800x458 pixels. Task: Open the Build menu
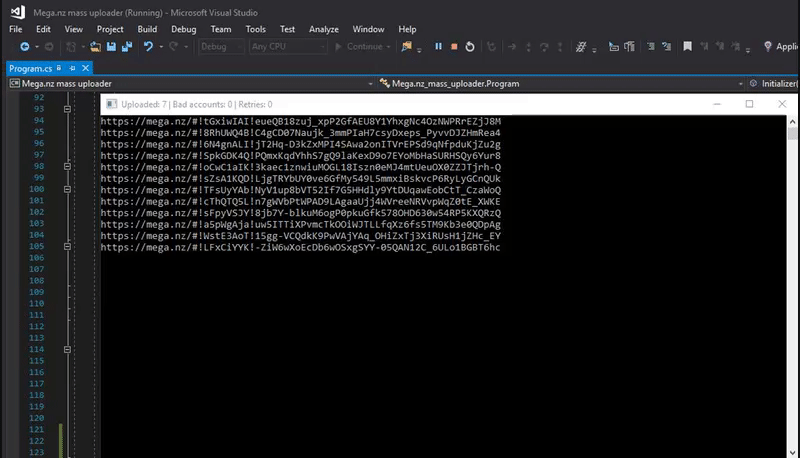pos(147,29)
